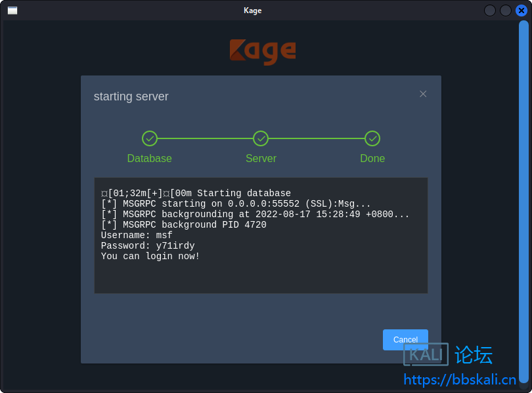The image size is (532, 393).
Task: Click the Starting database log line
Action: 196,194
